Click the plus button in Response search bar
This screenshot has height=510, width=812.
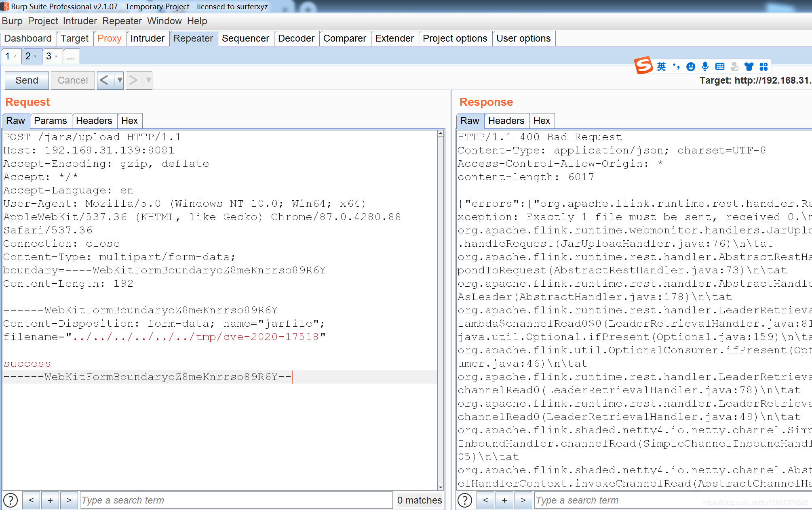pos(504,500)
